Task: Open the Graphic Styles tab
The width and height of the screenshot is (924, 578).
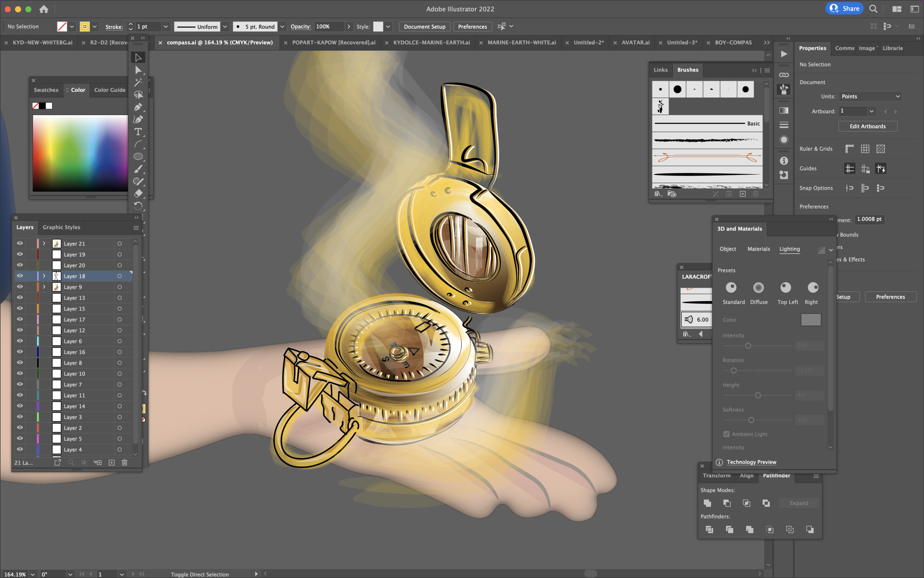Action: pos(61,227)
